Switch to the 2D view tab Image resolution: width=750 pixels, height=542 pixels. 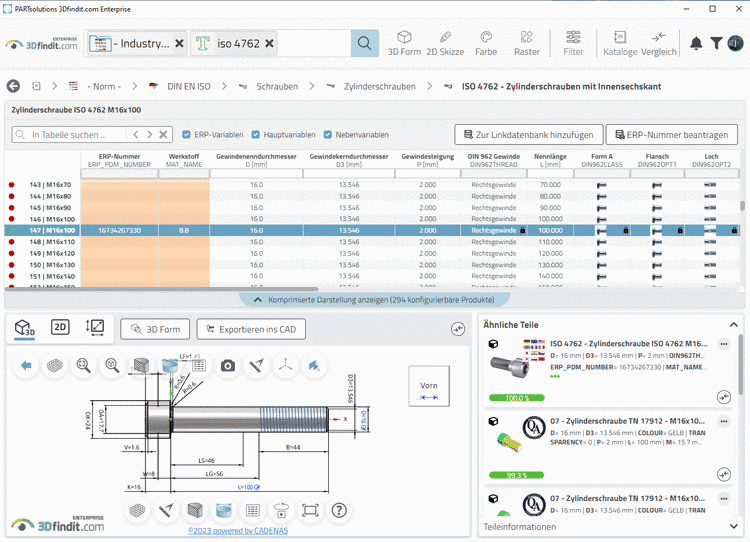(60, 328)
